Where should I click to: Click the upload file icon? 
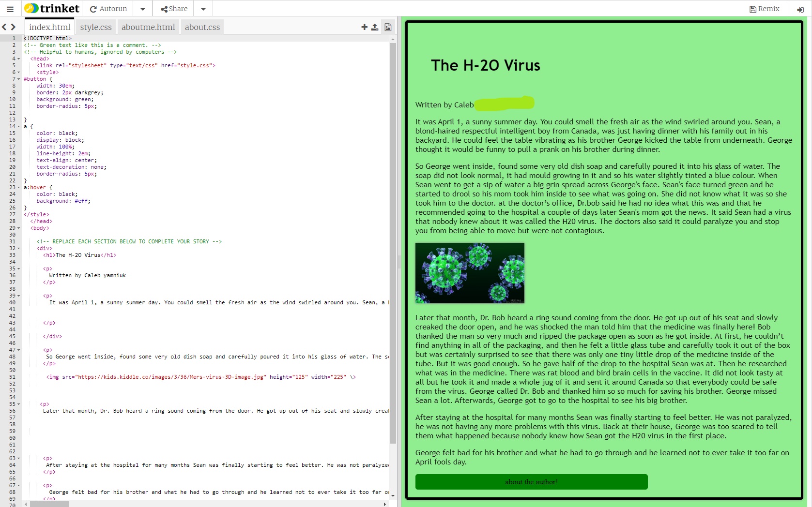coord(375,27)
